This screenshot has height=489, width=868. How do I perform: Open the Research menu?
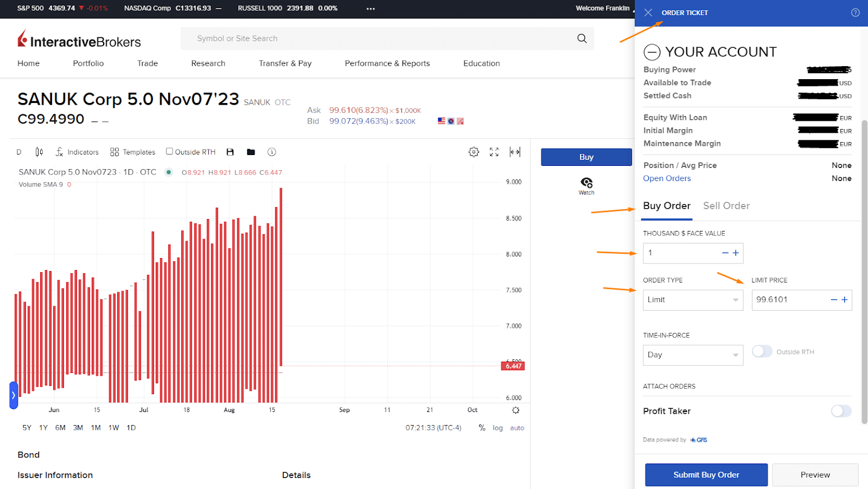click(x=208, y=63)
